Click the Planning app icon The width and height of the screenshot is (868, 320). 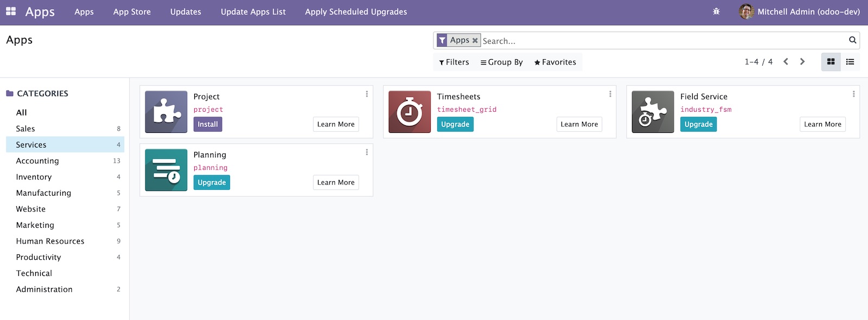pyautogui.click(x=166, y=170)
